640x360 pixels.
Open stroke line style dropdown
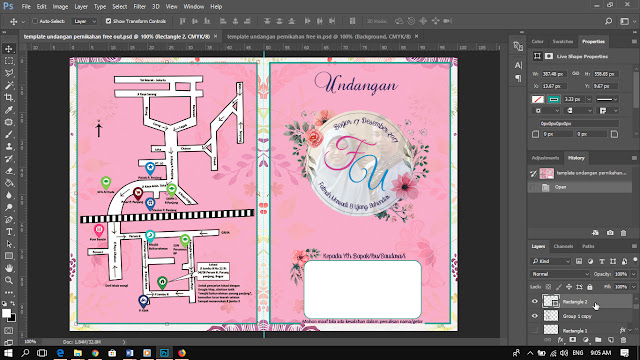607,99
